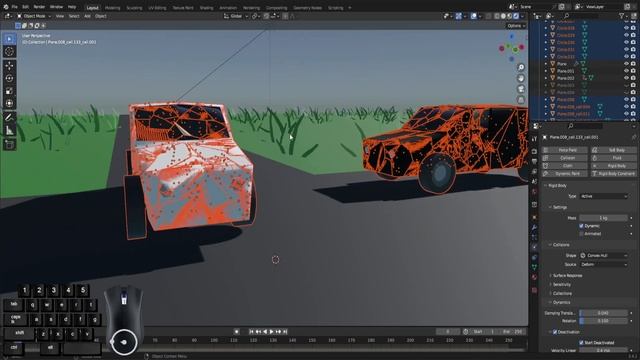Viewport: 640px width, 360px height.
Task: Select the Move tool
Action: [9, 66]
